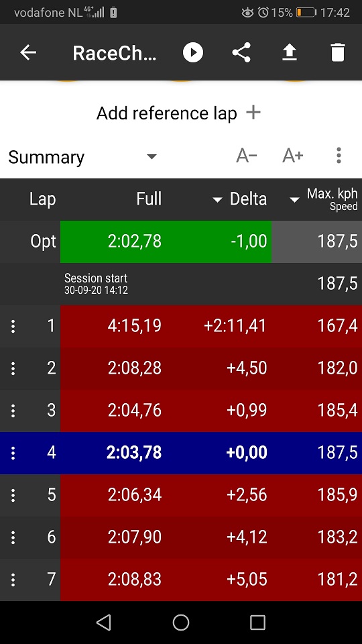The image size is (362, 644).
Task: Select the best lap 2:03,78 row
Action: [181, 453]
